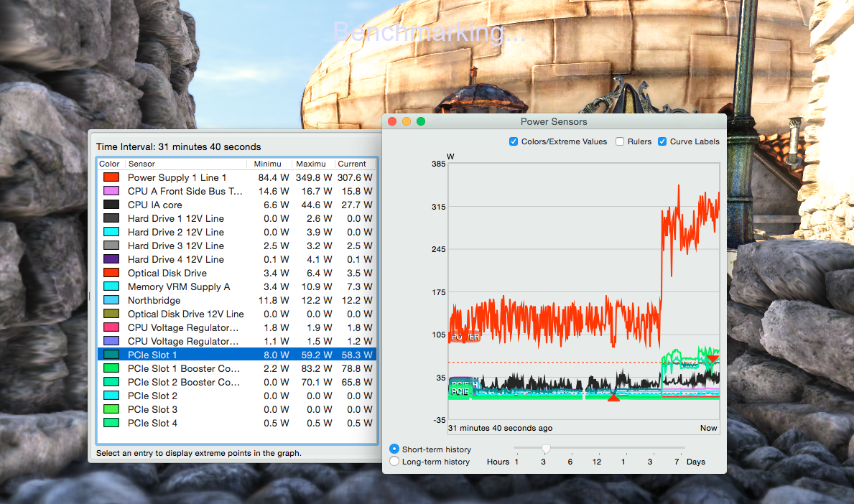The image size is (854, 504).
Task: Select the Memory VRM Supply A row
Action: coord(237,286)
